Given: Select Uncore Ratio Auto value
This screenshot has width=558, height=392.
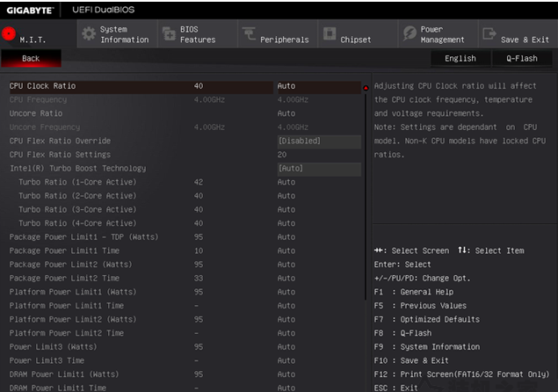Looking at the screenshot, I should (x=286, y=113).
